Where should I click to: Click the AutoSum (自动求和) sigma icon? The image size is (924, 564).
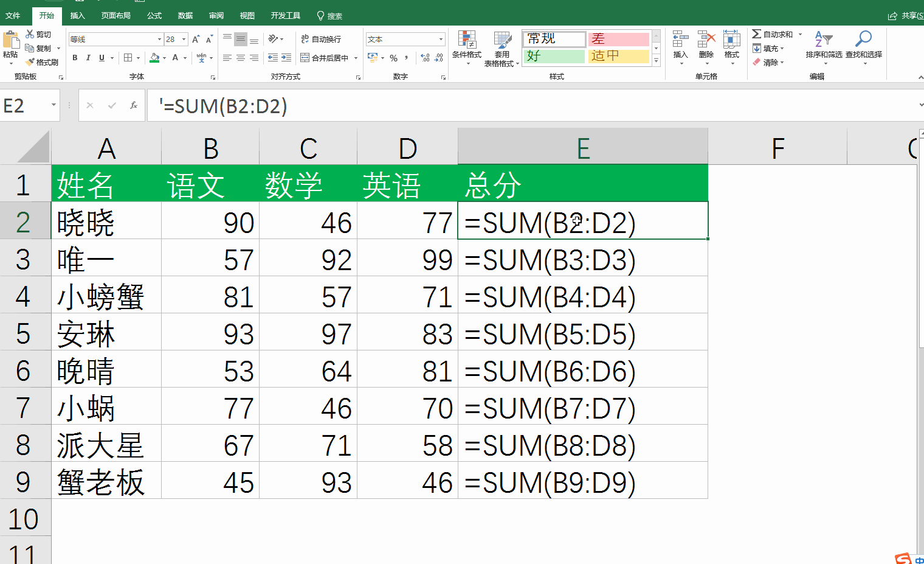(x=756, y=34)
